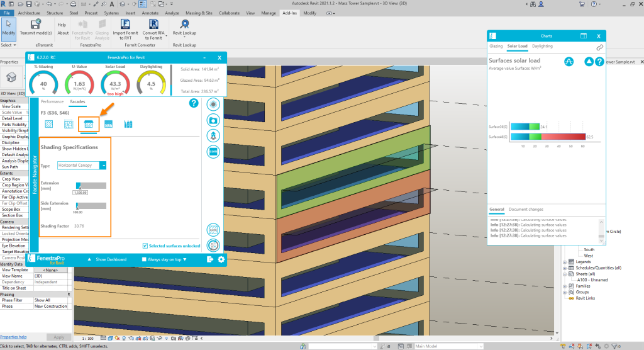Click the auto facade icon in FenestraPro
This screenshot has height=350, width=644.
pyautogui.click(x=213, y=230)
